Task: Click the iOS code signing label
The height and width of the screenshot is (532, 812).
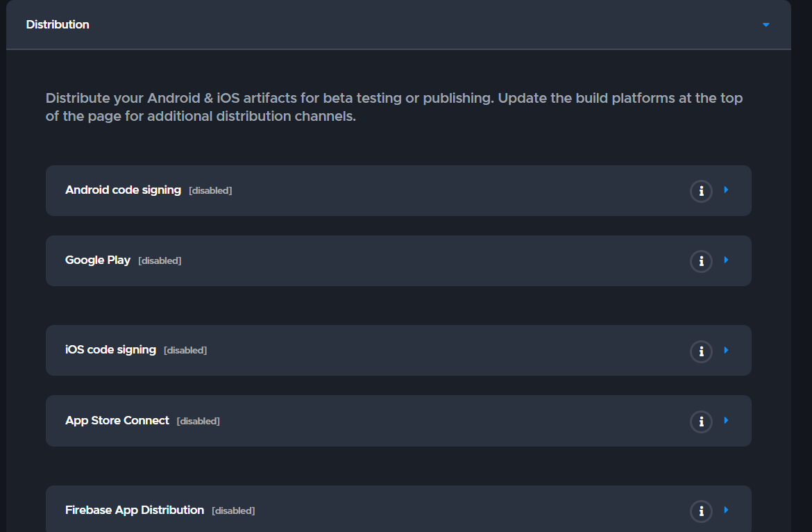Action: (x=110, y=349)
